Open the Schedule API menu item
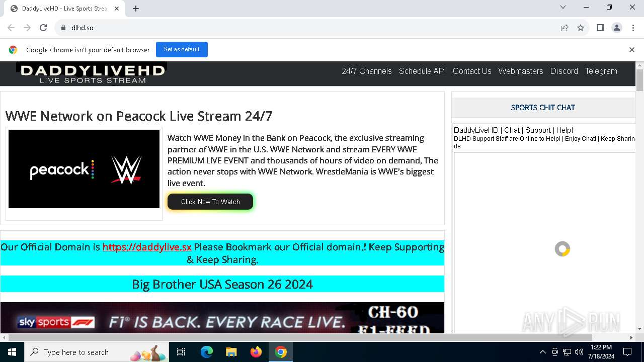644x362 pixels. pos(423,71)
